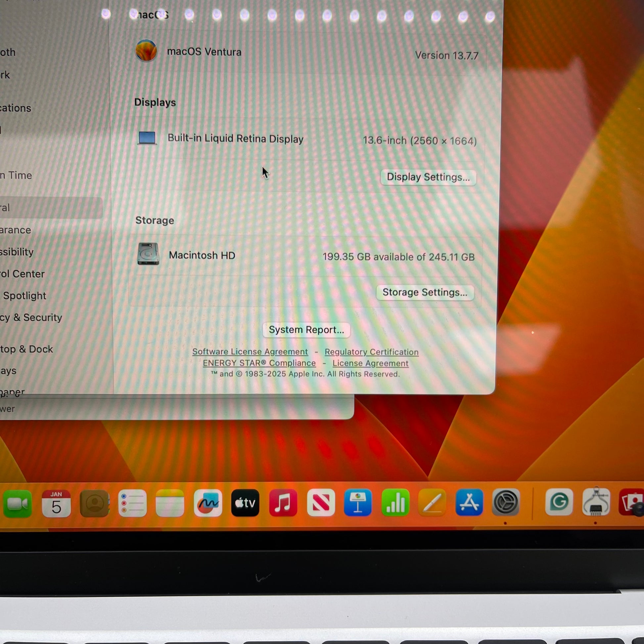The image size is (644, 644).
Task: Click the System Report button
Action: point(306,330)
